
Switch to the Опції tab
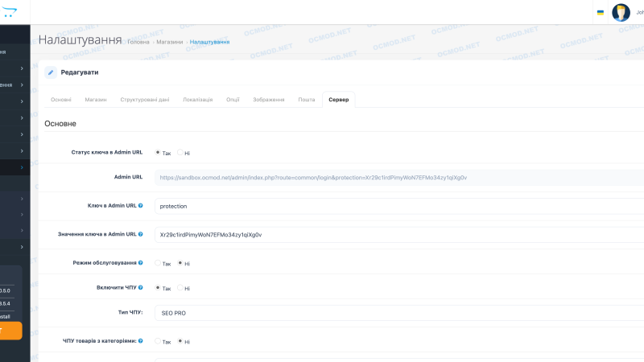pyautogui.click(x=233, y=100)
